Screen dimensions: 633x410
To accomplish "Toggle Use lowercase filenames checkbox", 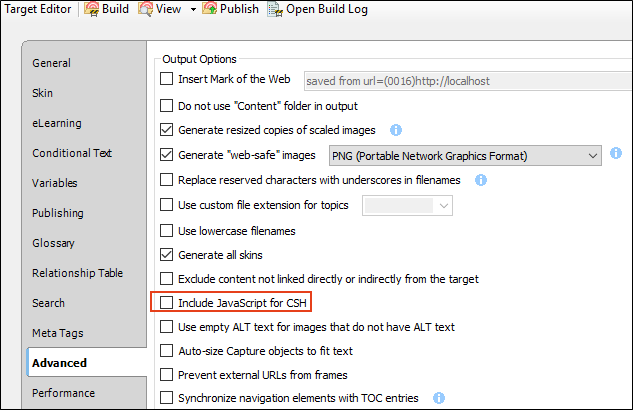I will tap(166, 230).
